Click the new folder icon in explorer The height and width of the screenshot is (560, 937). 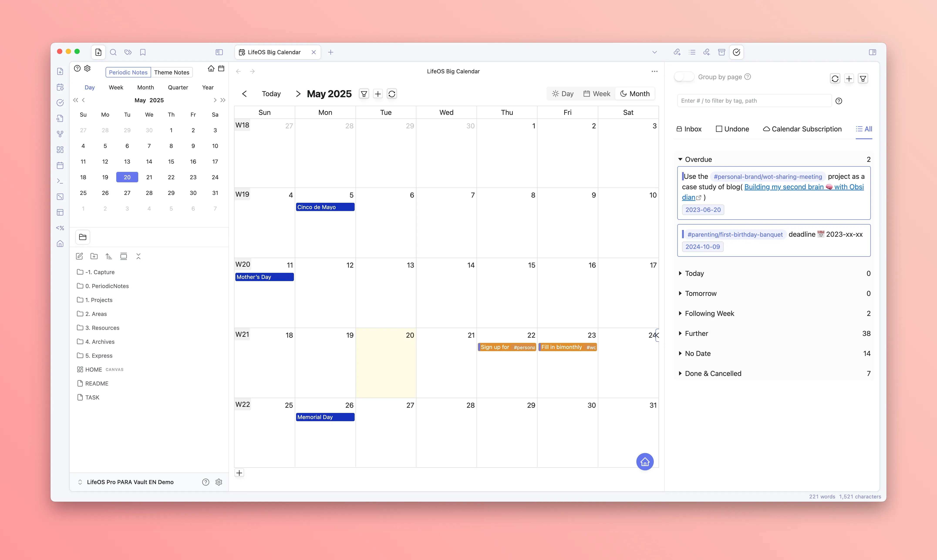pyautogui.click(x=94, y=256)
